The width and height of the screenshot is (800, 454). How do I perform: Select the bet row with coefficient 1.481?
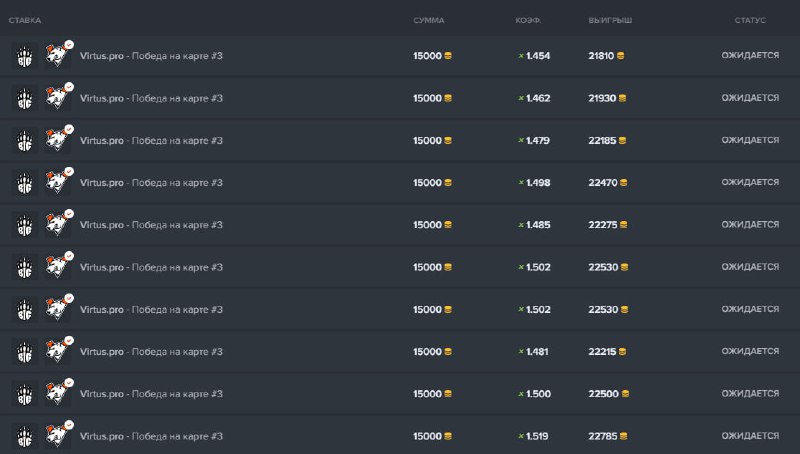pyautogui.click(x=300, y=352)
